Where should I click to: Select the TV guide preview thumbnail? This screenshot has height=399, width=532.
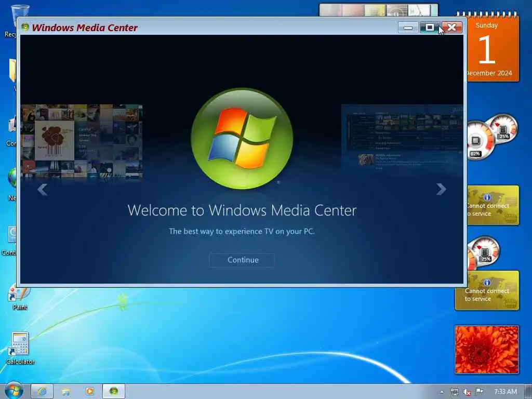pos(403,137)
